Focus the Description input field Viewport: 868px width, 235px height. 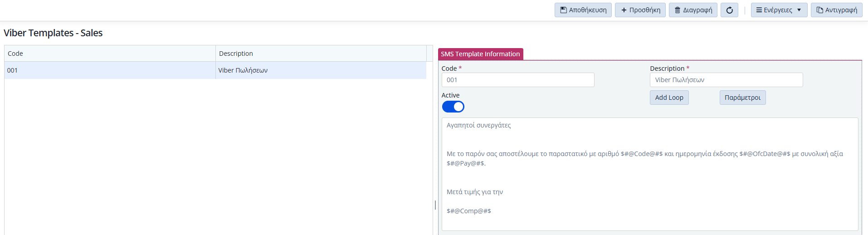[726, 80]
